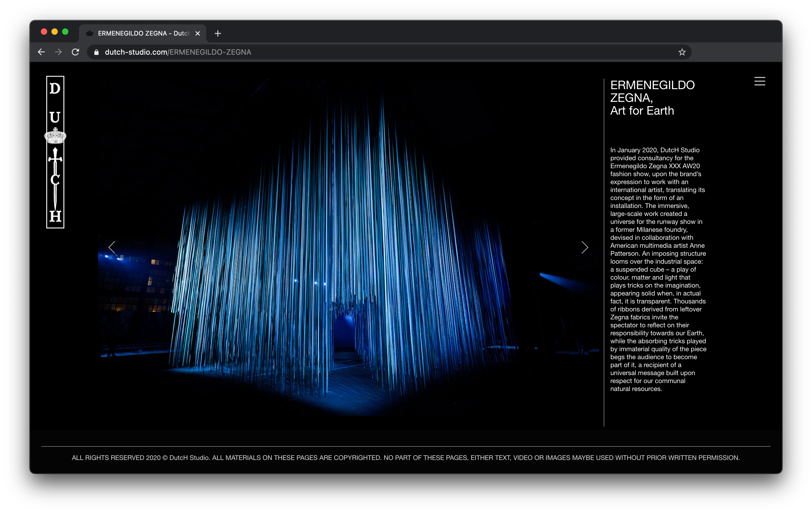Viewport: 812px width, 513px height.
Task: Open the hamburger menu icon
Action: pos(760,81)
